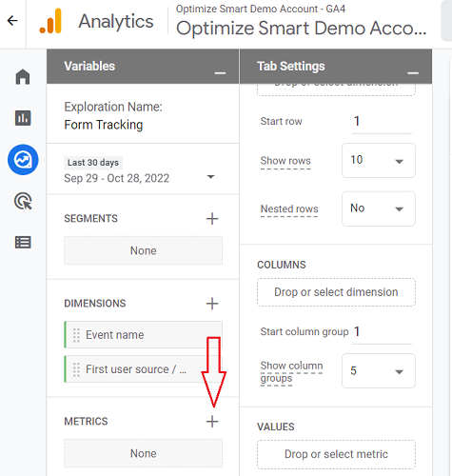Add a new metric with plus icon
This screenshot has width=452, height=476.
[212, 422]
